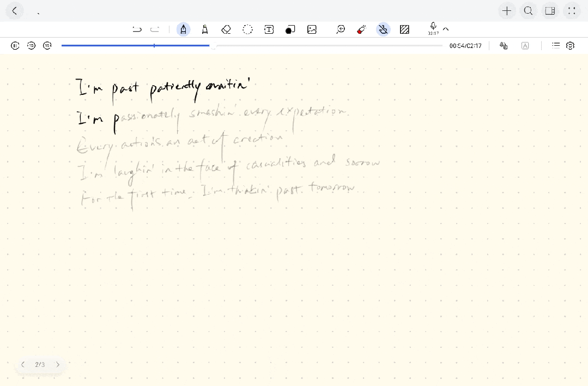Open the zoom magnifier tool
This screenshot has width=588, height=386.
pyautogui.click(x=341, y=29)
